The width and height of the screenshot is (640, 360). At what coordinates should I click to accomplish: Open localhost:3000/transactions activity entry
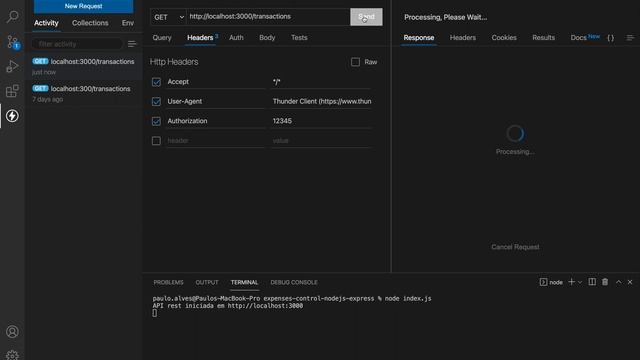[83, 66]
